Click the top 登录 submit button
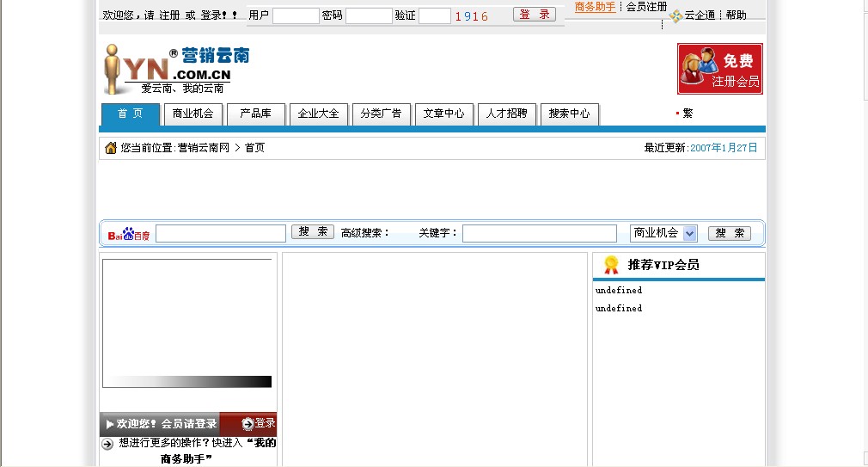Screen dimensions: 868x467 (x=535, y=15)
